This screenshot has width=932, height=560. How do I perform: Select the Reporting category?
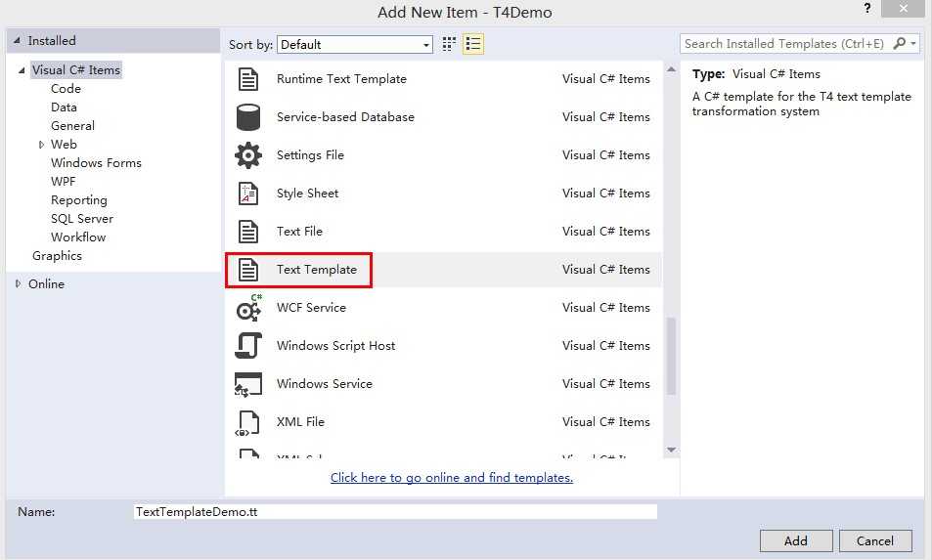(79, 200)
